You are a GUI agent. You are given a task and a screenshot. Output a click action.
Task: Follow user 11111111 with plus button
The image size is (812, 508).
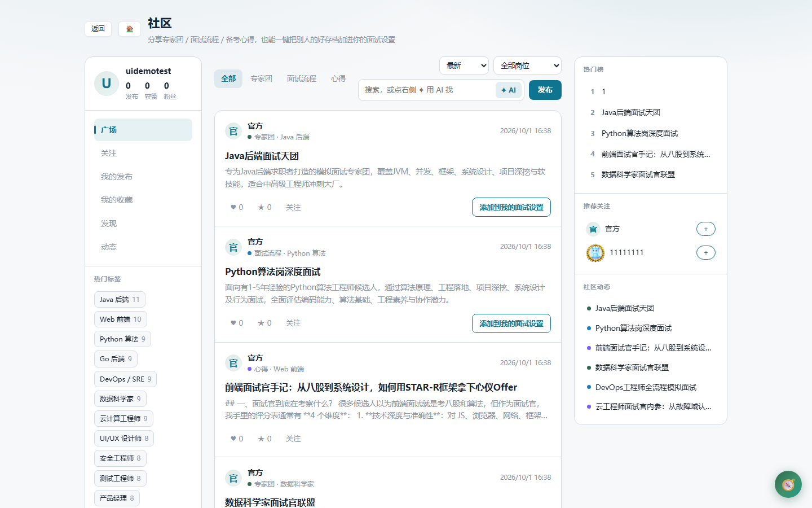pyautogui.click(x=706, y=253)
